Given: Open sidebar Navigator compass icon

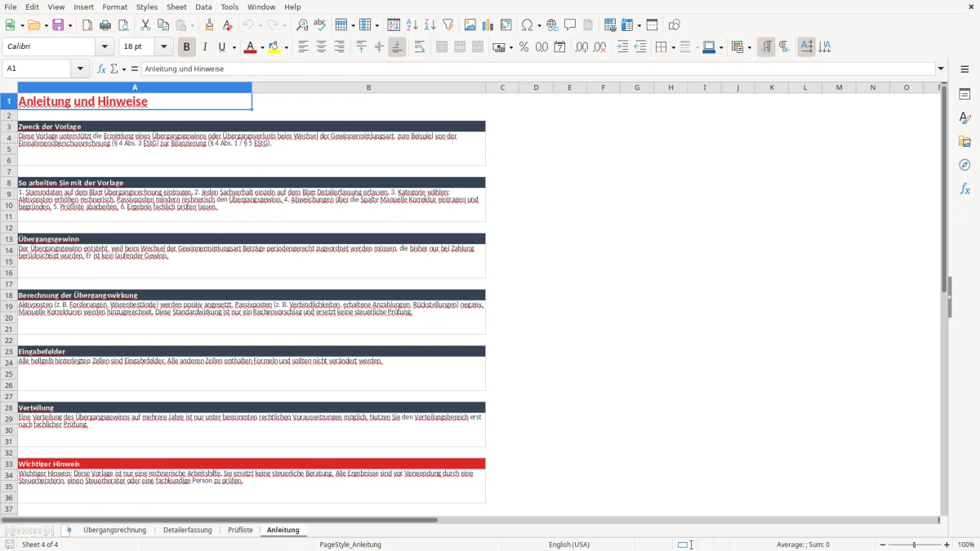Looking at the screenshot, I should (964, 165).
